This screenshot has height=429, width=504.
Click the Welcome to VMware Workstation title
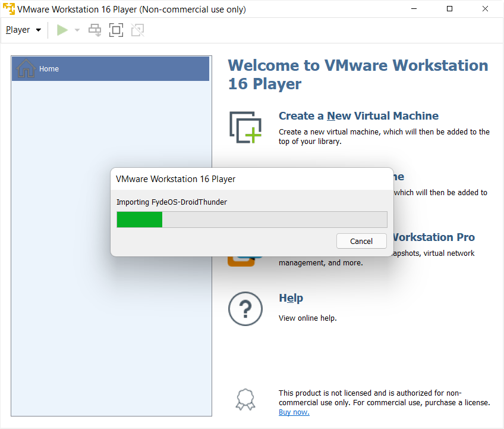pos(358,74)
